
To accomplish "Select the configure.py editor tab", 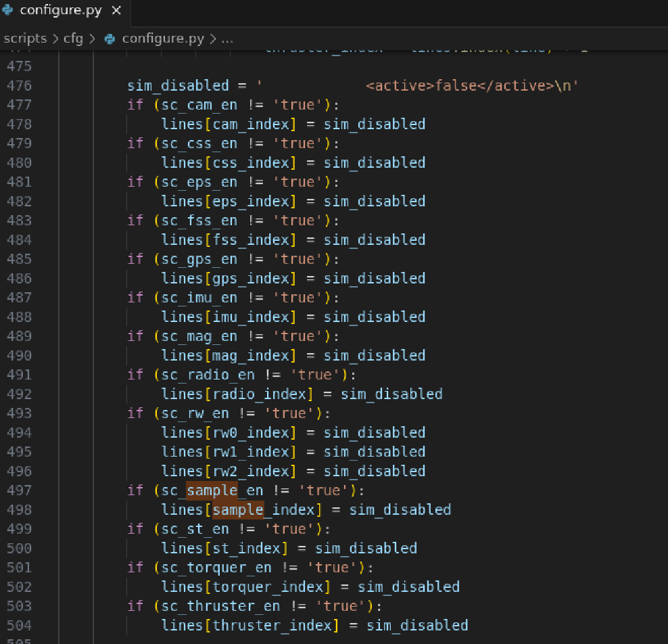I will [65, 11].
